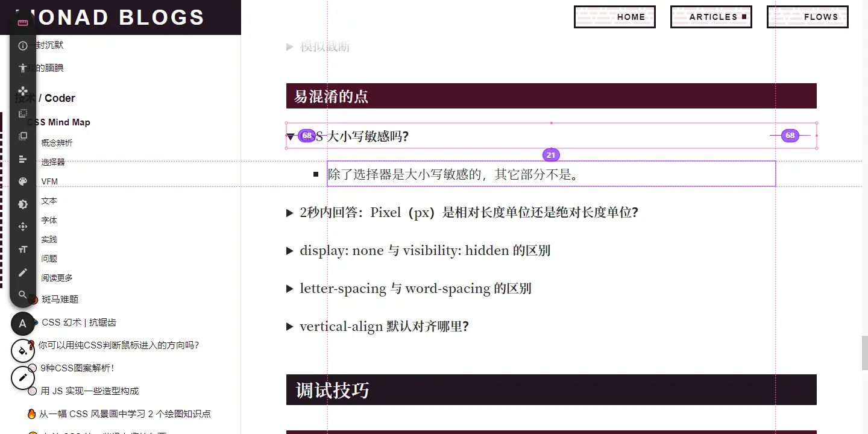
Task: Click the TT text-size icon in the toolbar
Action: click(22, 249)
